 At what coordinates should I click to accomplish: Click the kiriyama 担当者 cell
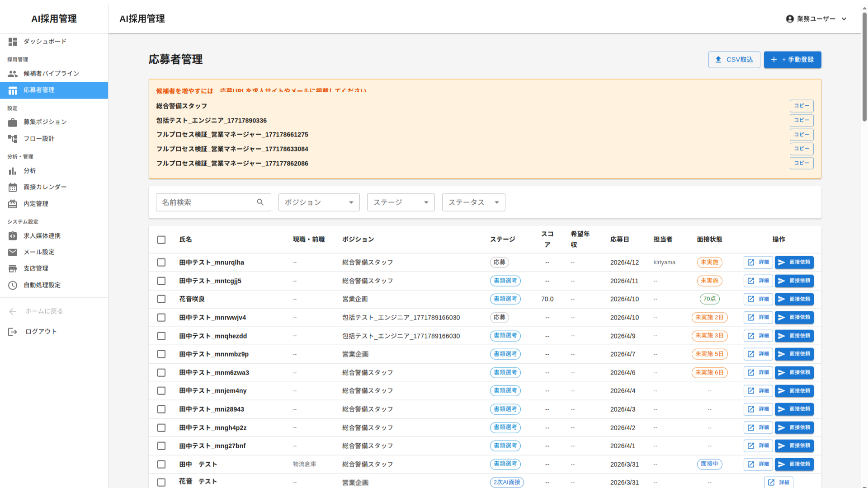click(x=664, y=263)
